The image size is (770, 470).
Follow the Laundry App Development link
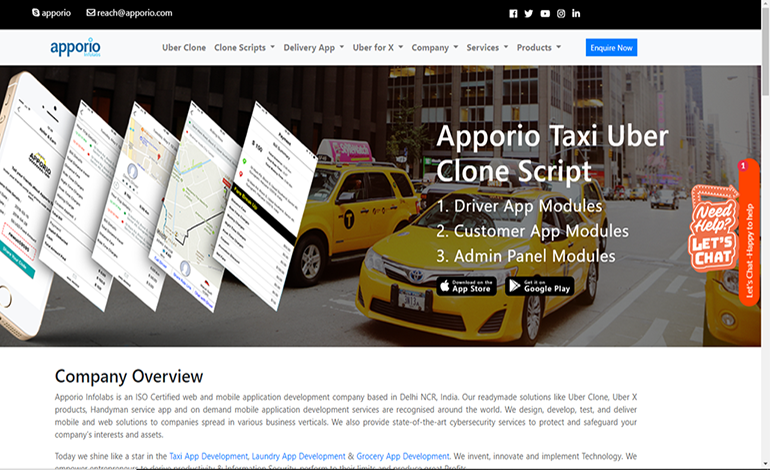[299, 456]
